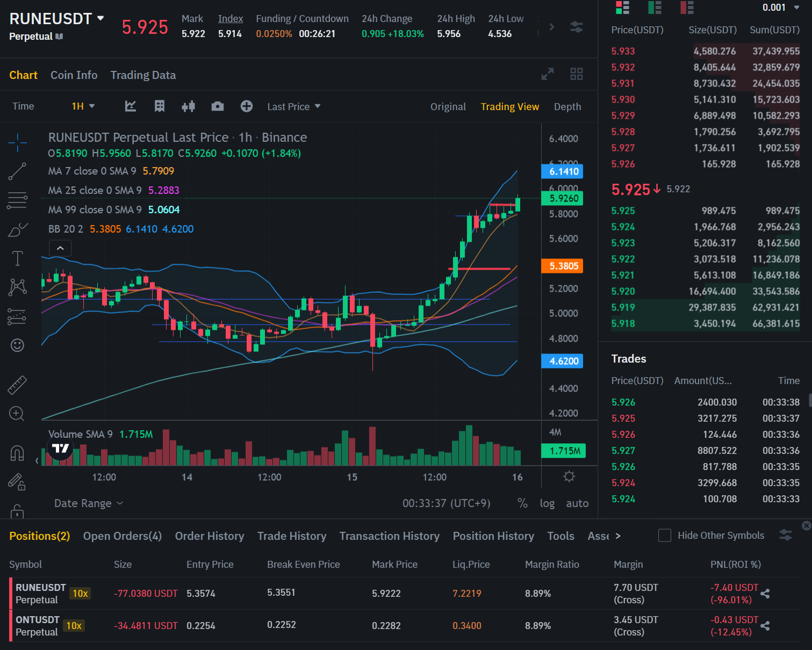
Task: Open the Transaction History tab
Action: tap(390, 536)
